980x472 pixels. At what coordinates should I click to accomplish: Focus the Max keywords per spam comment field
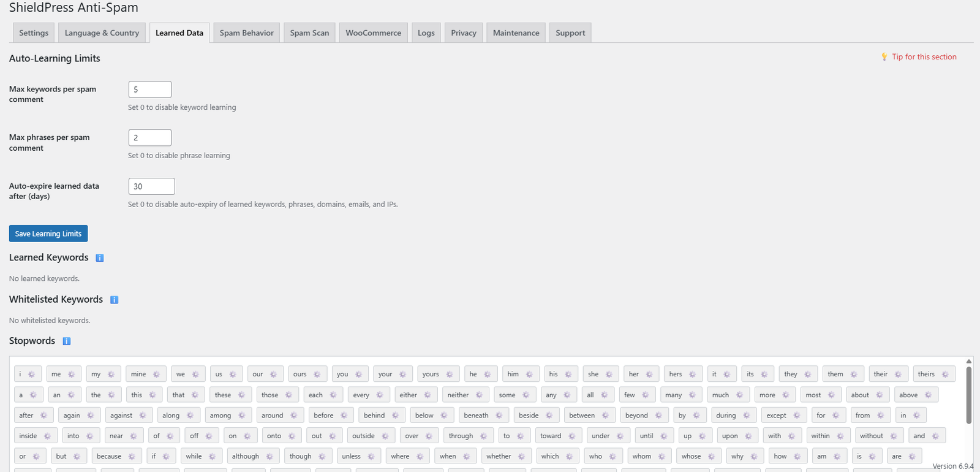[x=150, y=89]
